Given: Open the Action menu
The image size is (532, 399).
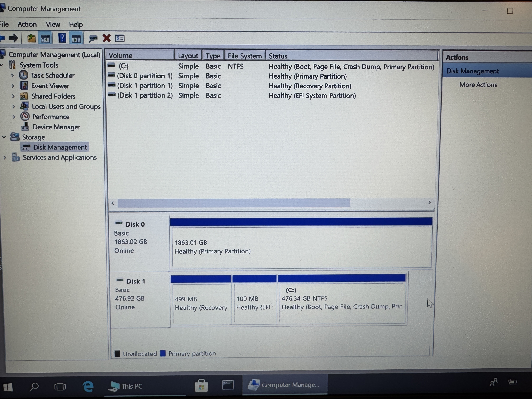Looking at the screenshot, I should click(x=27, y=24).
